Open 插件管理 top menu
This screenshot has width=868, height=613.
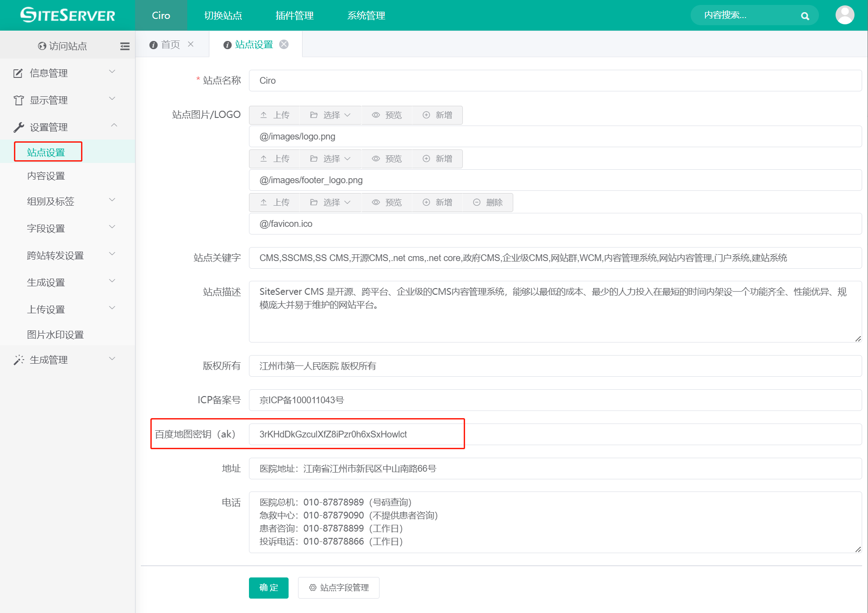tap(294, 16)
